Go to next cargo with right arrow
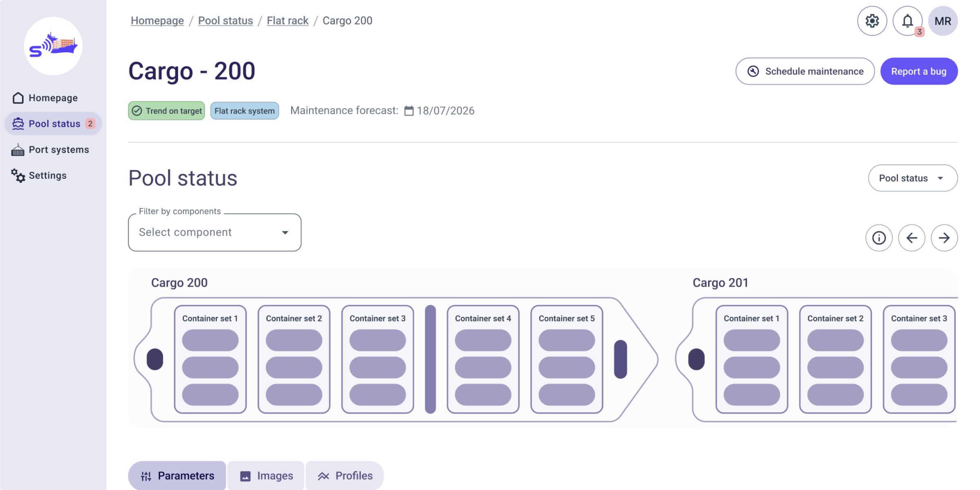980x490 pixels. click(x=944, y=238)
